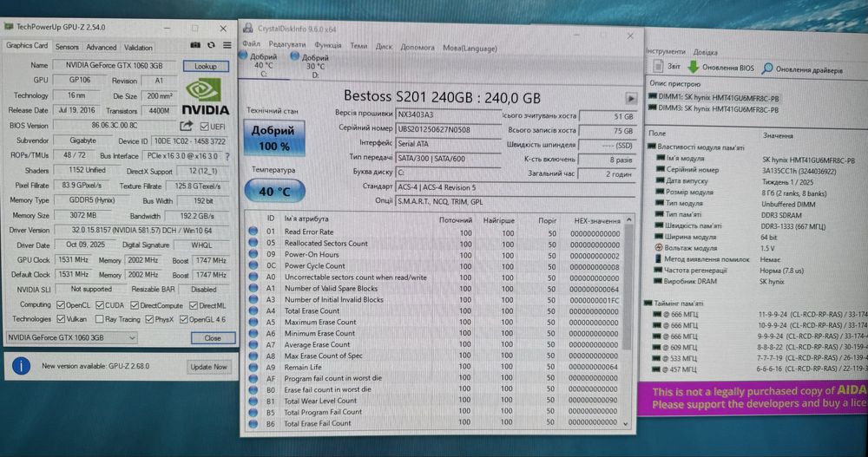
Task: Click the Lookup button
Action: point(206,66)
